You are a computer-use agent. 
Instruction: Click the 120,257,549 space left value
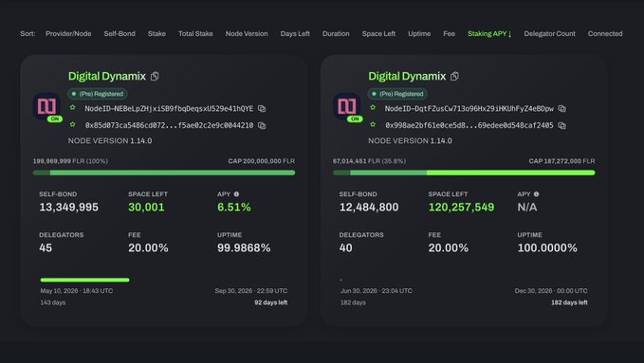click(x=461, y=208)
